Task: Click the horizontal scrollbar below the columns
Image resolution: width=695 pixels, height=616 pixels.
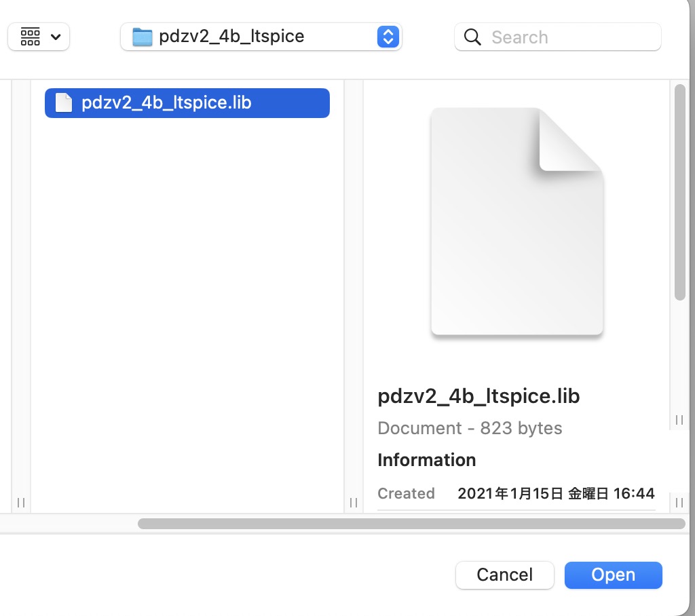Action: click(x=411, y=524)
